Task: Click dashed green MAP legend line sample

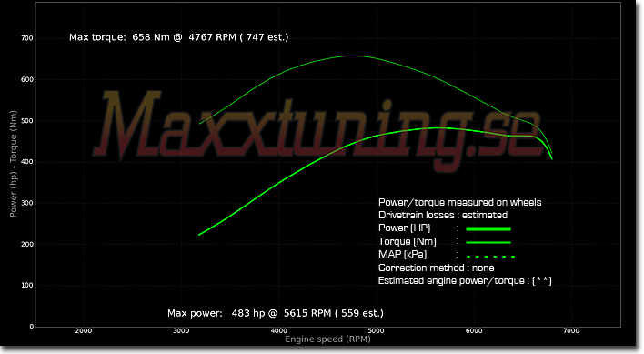Action: click(x=490, y=257)
